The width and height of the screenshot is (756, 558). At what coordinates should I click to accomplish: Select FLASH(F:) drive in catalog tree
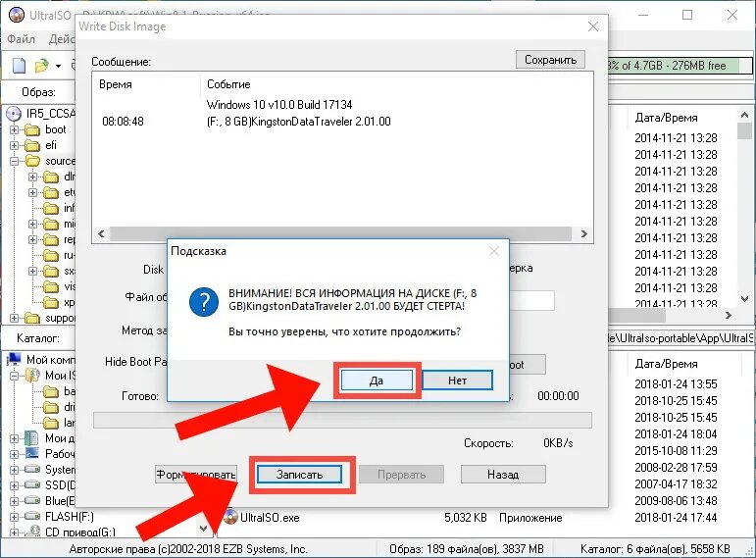pyautogui.click(x=69, y=517)
